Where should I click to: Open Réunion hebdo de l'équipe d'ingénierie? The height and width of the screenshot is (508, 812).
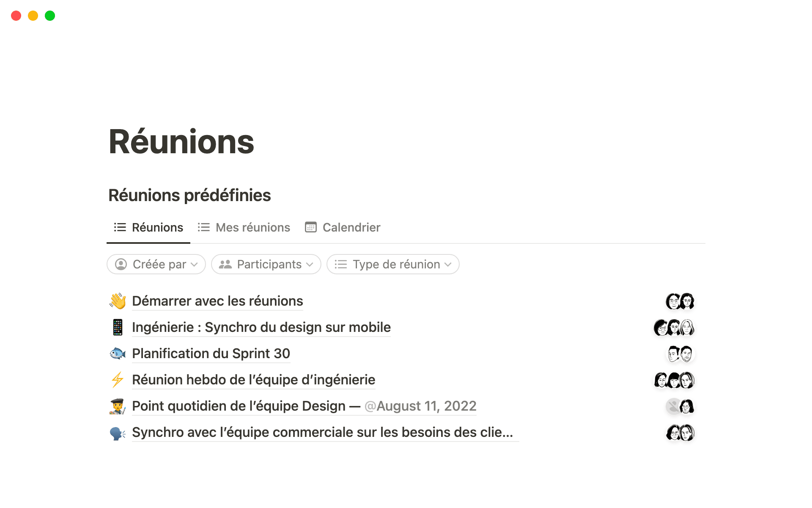253,380
